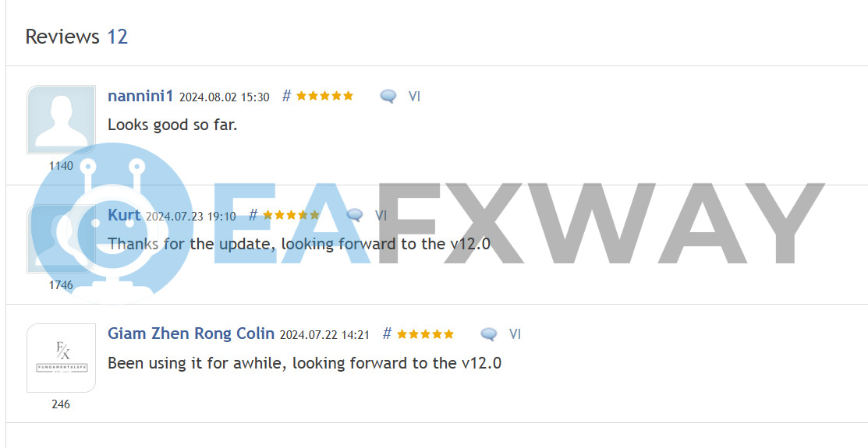Image resolution: width=868 pixels, height=448 pixels.
Task: Click the comment bubble icon on nannini1's review
Action: pyautogui.click(x=388, y=97)
